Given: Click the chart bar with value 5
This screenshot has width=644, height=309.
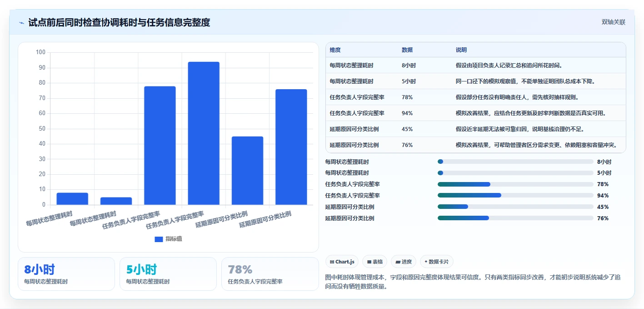Looking at the screenshot, I should tap(116, 201).
